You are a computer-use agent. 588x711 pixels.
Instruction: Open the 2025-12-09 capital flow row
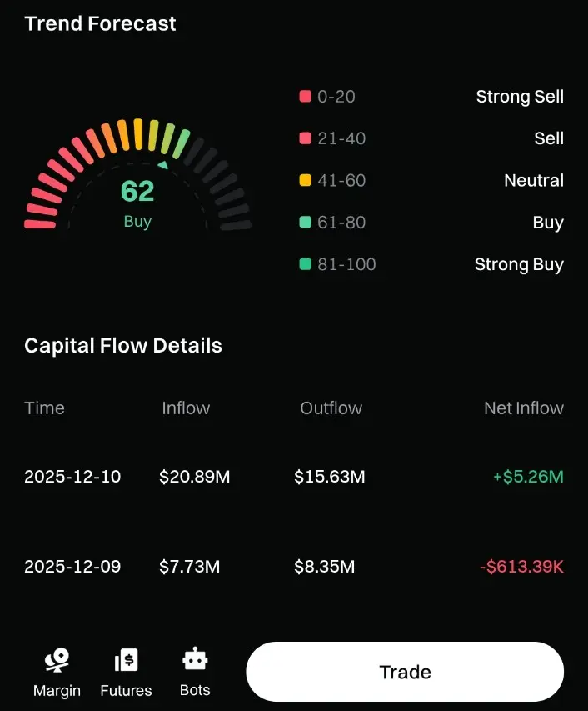point(72,567)
